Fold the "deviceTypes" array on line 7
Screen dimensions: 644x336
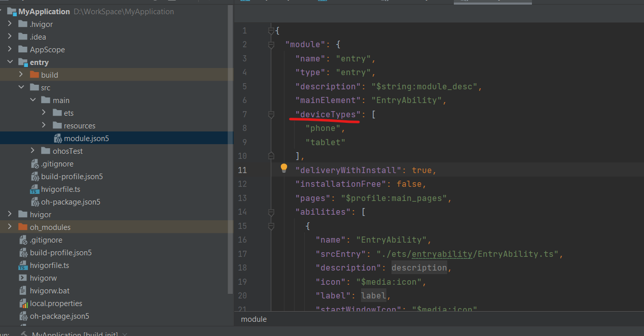(271, 114)
